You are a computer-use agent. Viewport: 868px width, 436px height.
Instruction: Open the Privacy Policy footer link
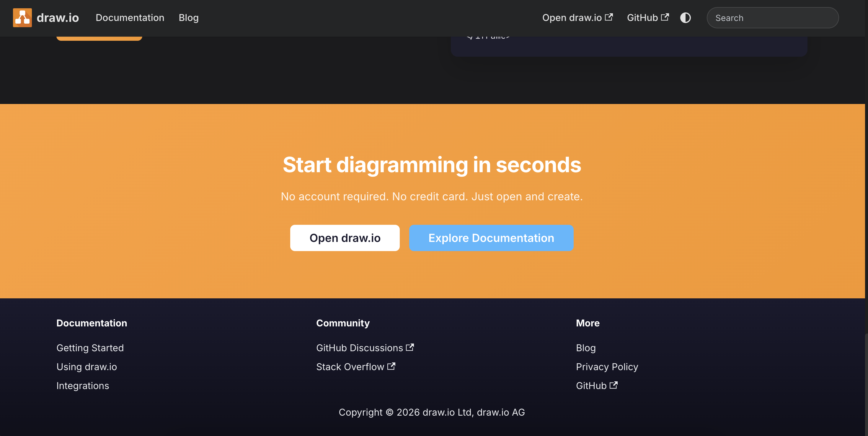[x=607, y=367]
